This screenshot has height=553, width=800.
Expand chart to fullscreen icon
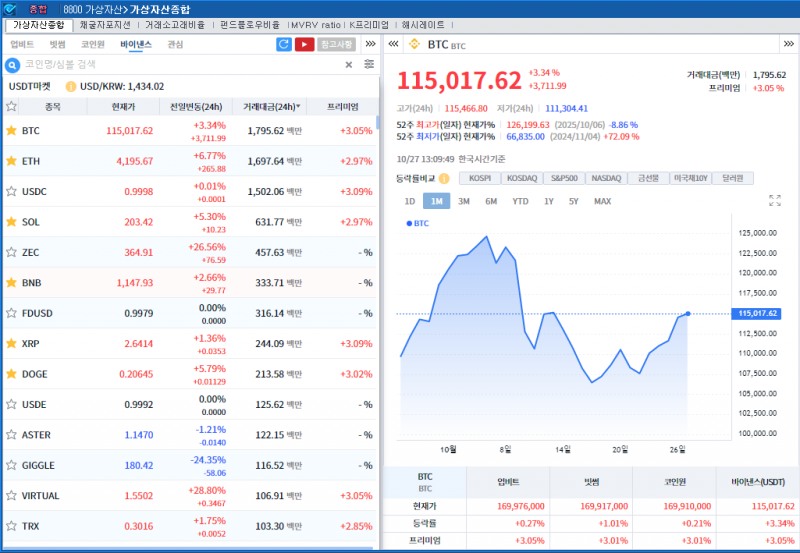pyautogui.click(x=774, y=200)
